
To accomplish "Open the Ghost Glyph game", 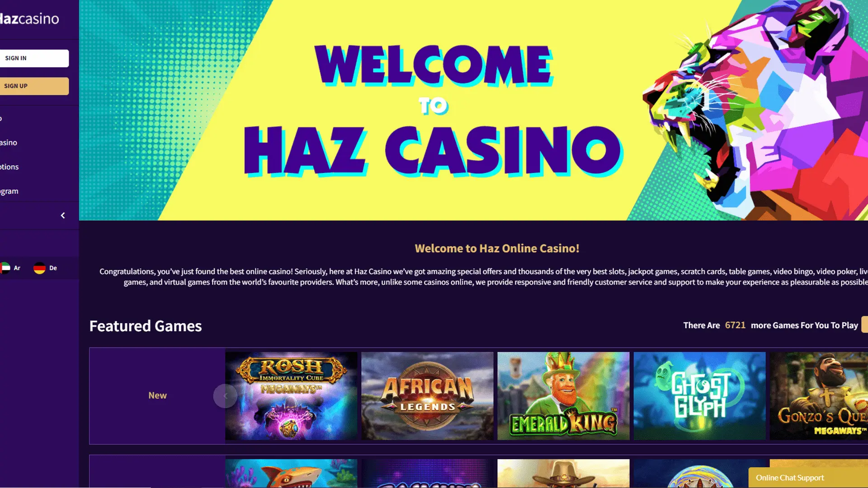I will point(699,396).
